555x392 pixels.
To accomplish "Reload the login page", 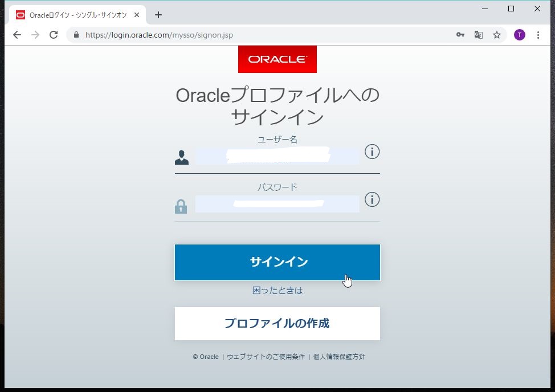I will (54, 35).
